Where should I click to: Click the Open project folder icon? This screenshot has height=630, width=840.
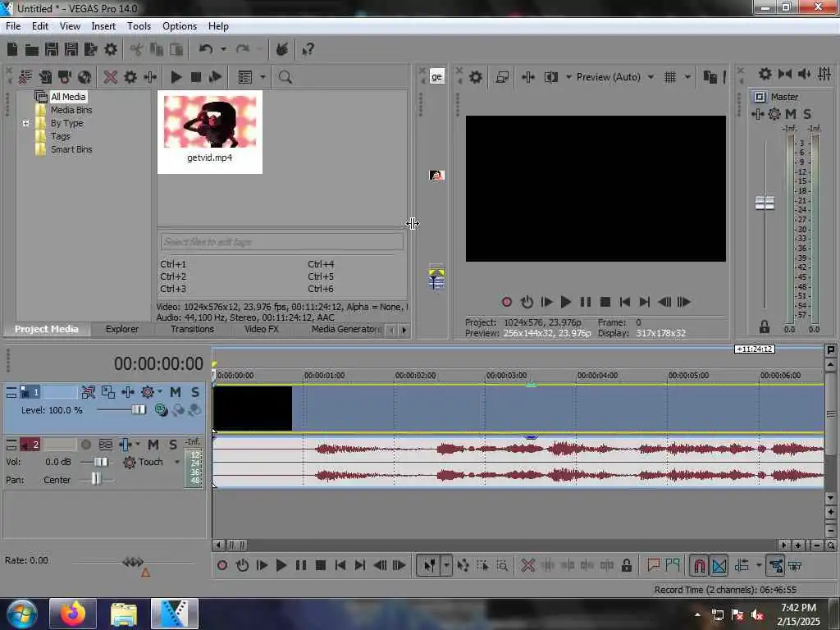[x=32, y=50]
